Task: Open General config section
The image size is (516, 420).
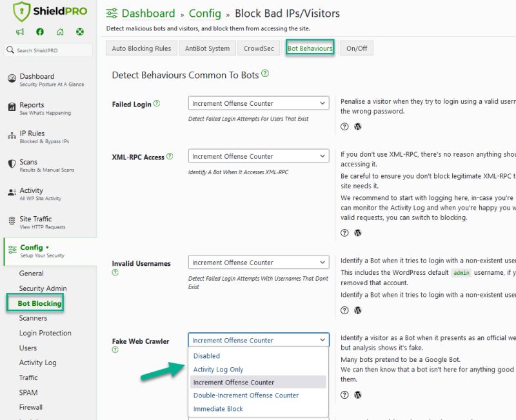Action: [x=32, y=274]
